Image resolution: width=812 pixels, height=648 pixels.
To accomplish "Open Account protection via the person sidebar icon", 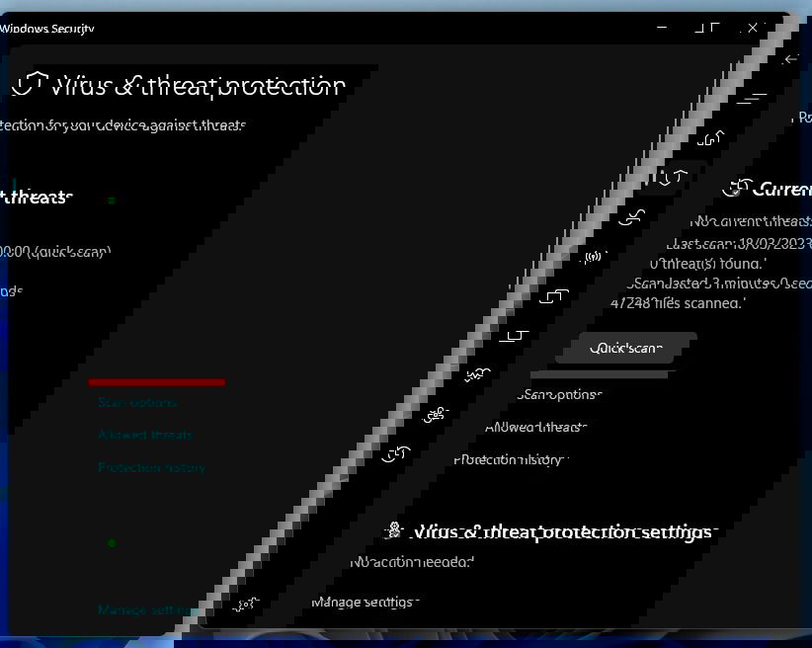I will pos(632,217).
